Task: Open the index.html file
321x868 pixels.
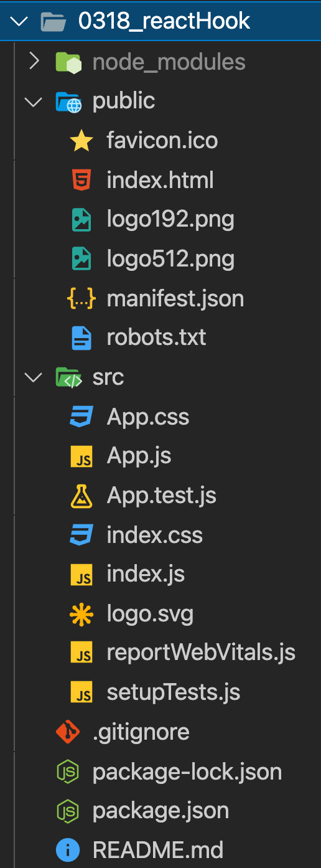Action: point(160,180)
